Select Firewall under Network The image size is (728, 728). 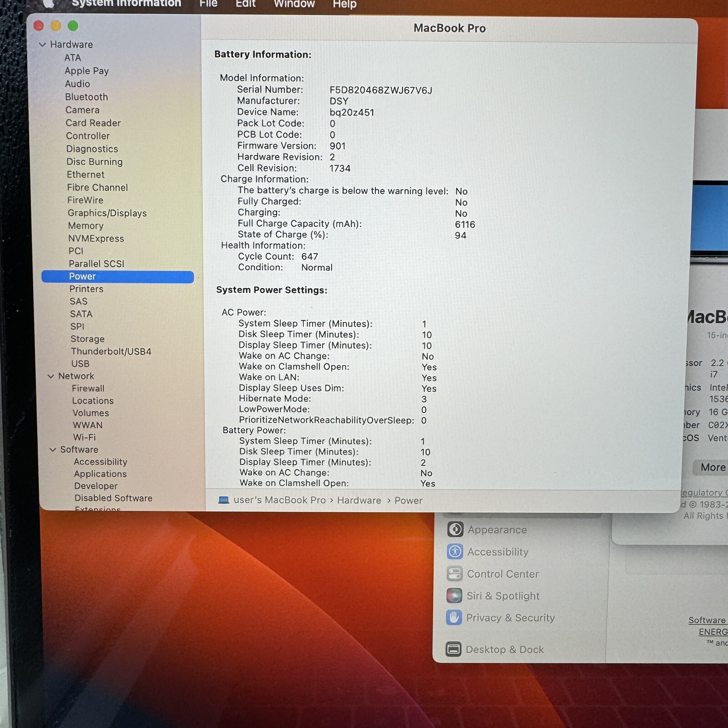point(88,388)
